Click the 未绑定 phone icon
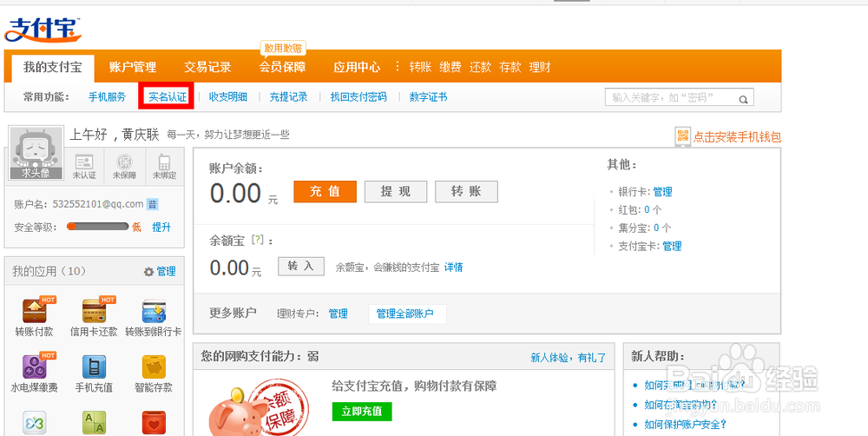Viewport: 868px width, 436px height. (x=164, y=162)
